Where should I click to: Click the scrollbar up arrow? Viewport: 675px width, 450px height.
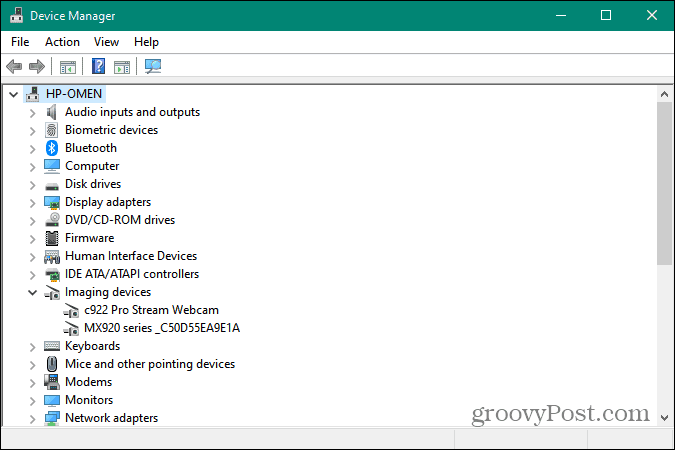(664, 94)
